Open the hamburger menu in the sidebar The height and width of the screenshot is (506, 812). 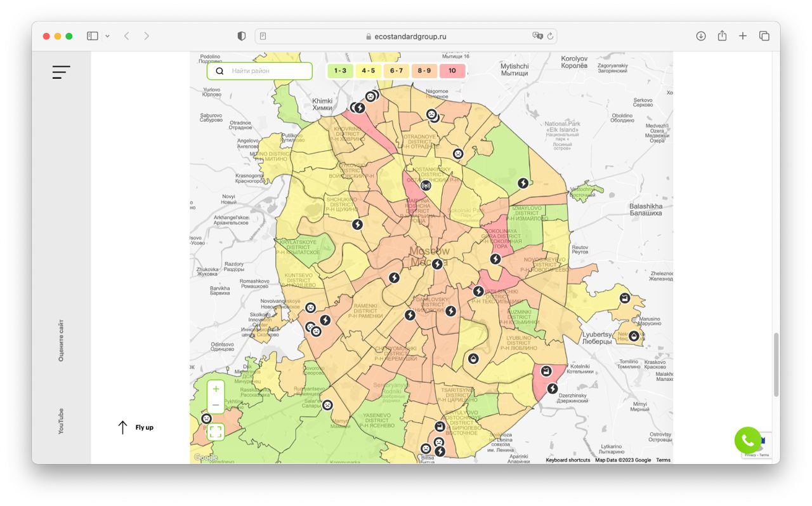[62, 72]
